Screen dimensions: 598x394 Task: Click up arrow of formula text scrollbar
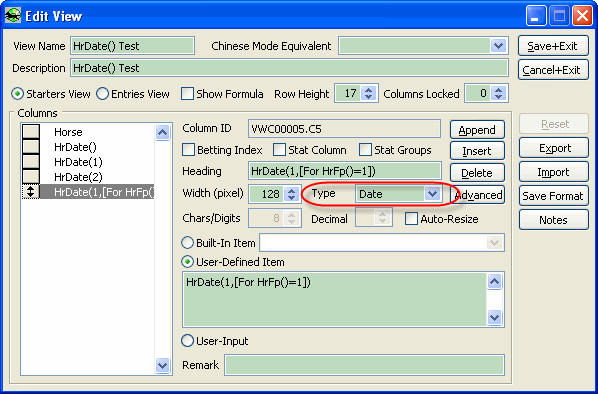[494, 282]
